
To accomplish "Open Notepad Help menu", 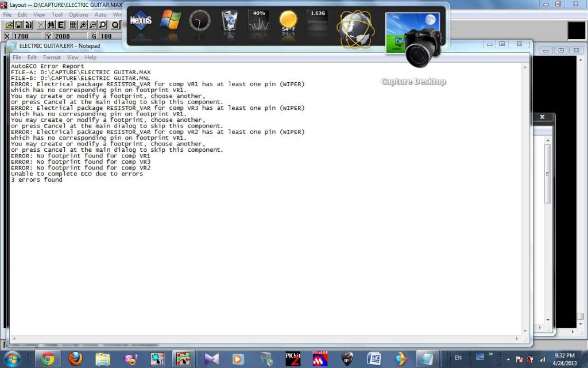I will tap(90, 57).
